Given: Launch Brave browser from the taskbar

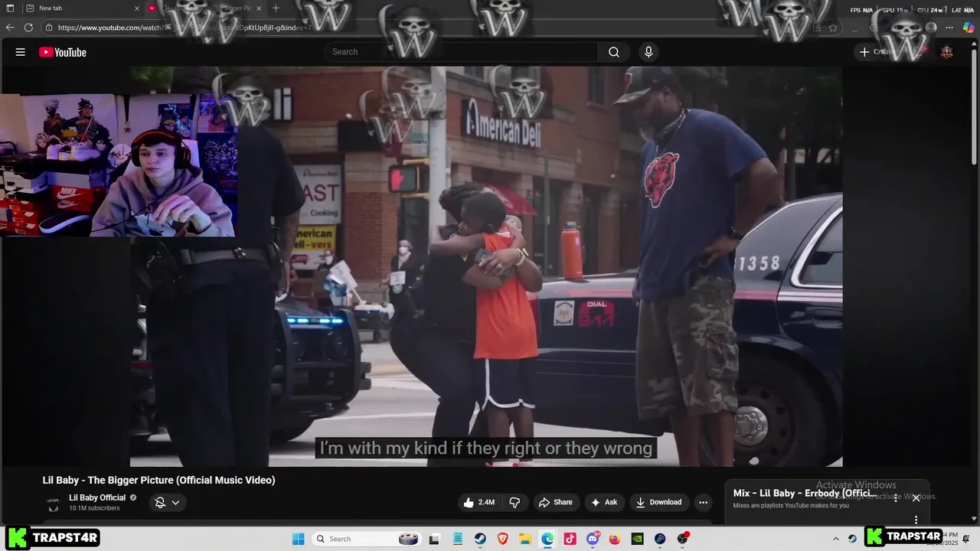Looking at the screenshot, I should point(502,539).
